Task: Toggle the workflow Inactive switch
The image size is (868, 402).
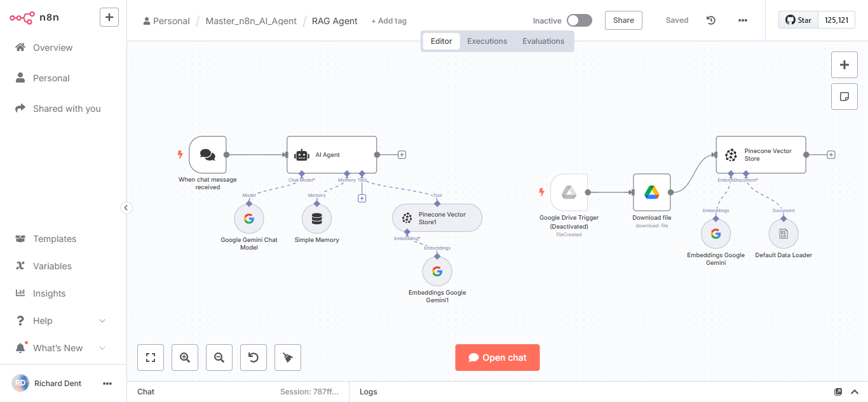Action: pos(579,20)
